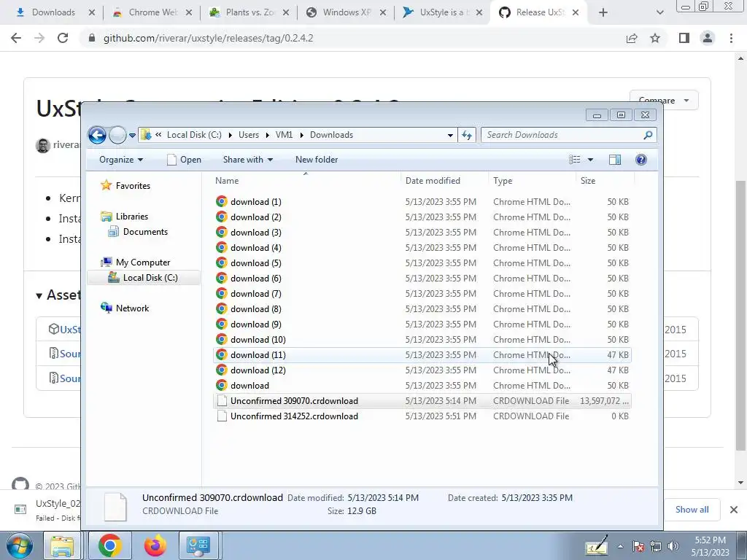Select the download (2) file icon
747x560 pixels.
tap(222, 217)
